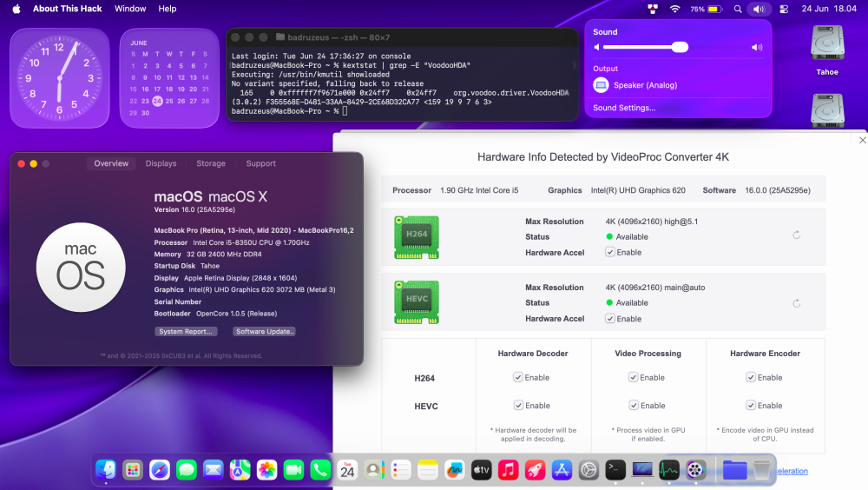Image resolution: width=868 pixels, height=490 pixels.
Task: Open Notes app in the dock
Action: tap(428, 470)
